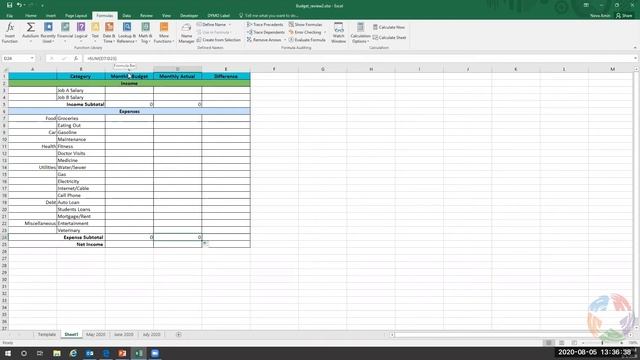Click Remove Arrows
This screenshot has width=640, height=360.
tap(264, 40)
